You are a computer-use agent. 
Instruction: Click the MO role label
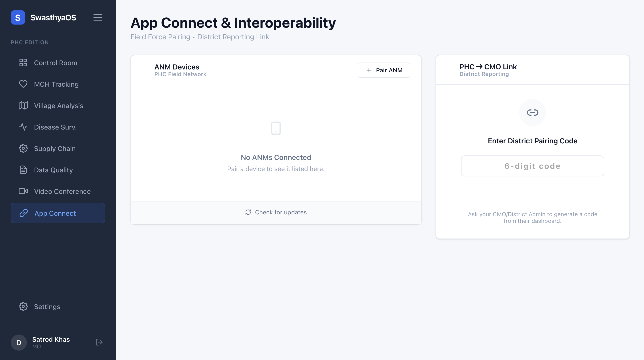coord(36,347)
